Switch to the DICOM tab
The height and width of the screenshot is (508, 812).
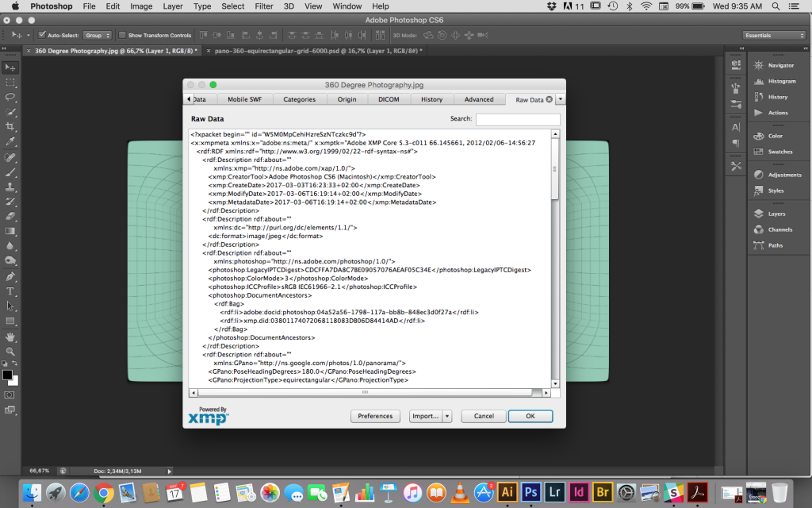[389, 99]
